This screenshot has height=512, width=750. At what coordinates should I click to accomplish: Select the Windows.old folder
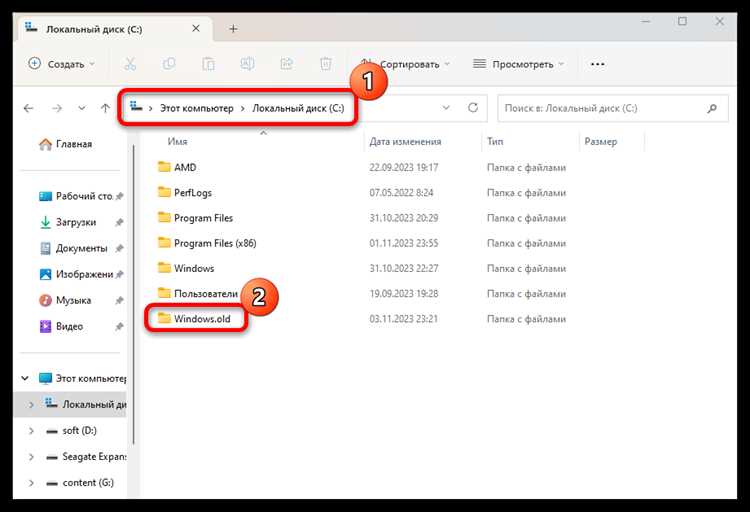click(194, 319)
